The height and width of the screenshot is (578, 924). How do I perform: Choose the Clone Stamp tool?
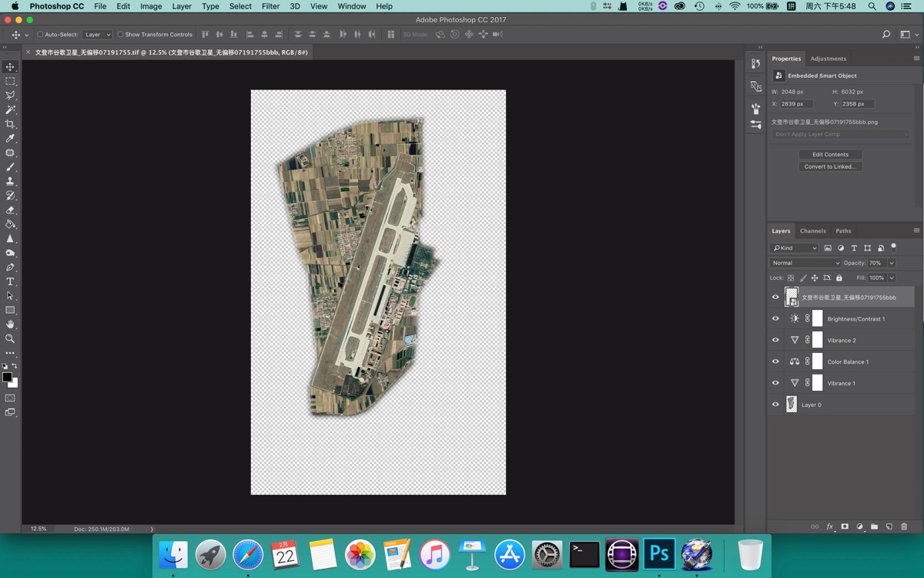tap(11, 180)
